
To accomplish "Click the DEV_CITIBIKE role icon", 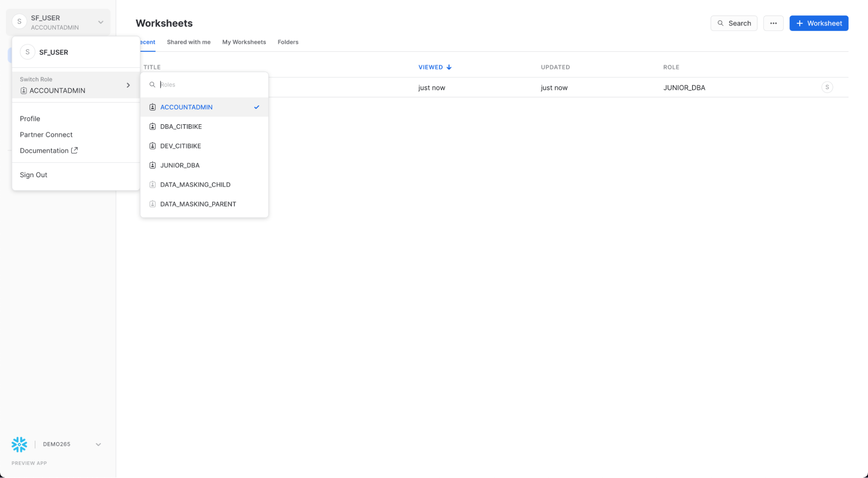I will coord(152,145).
